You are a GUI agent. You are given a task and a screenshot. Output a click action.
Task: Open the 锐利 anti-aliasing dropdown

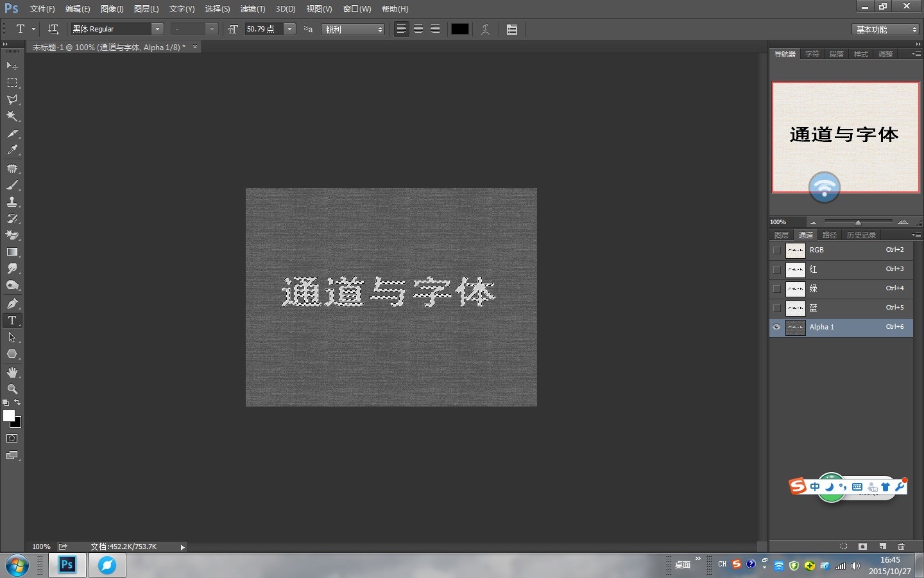(x=354, y=30)
